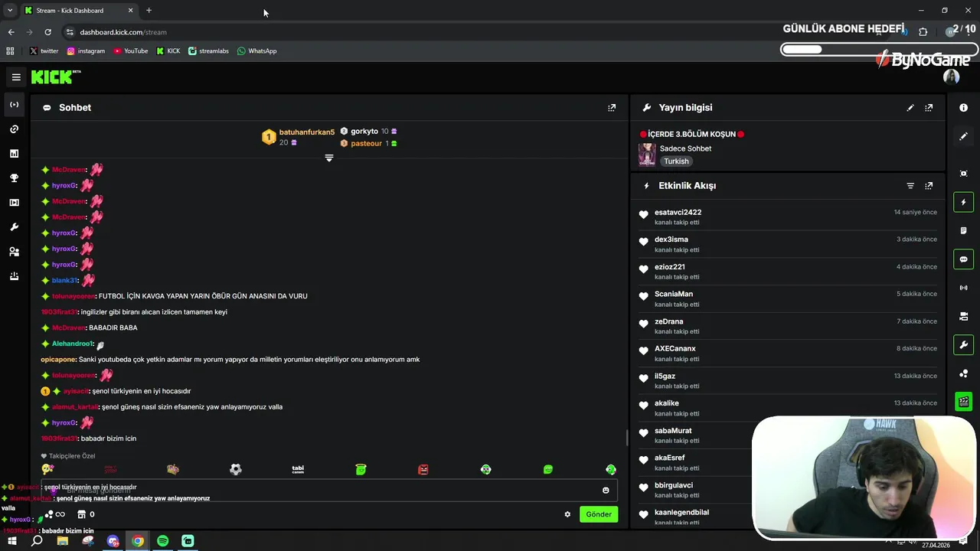Insert the "tabi canım" emote
Image resolution: width=980 pixels, height=551 pixels.
pos(298,469)
